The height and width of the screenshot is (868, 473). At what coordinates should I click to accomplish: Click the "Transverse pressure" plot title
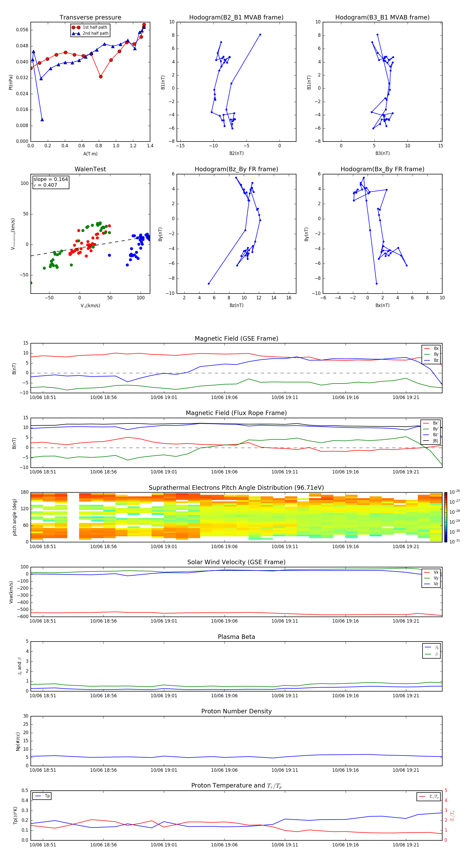(90, 18)
